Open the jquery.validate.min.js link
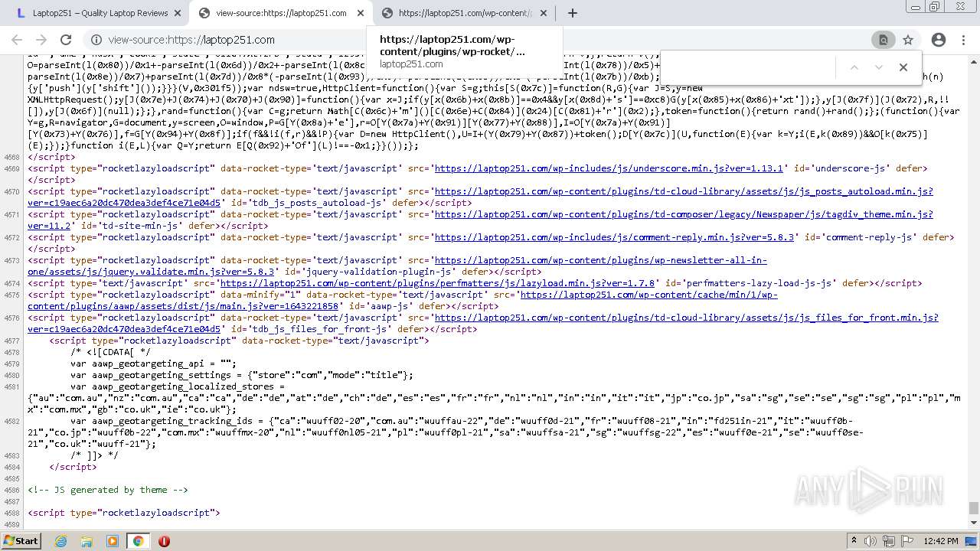Image resolution: width=980 pixels, height=551 pixels. pyautogui.click(x=397, y=266)
